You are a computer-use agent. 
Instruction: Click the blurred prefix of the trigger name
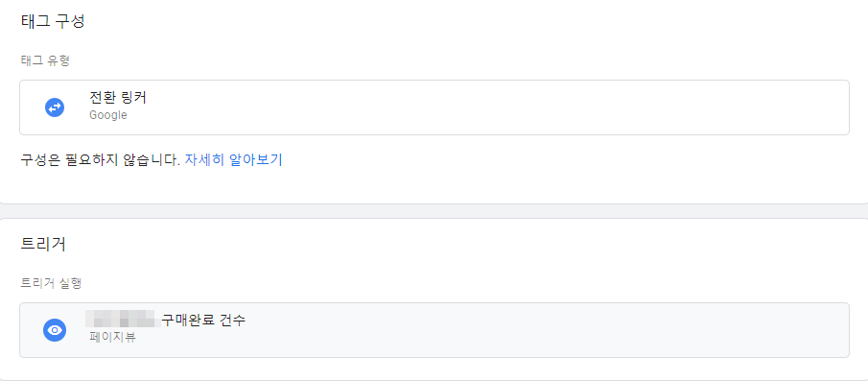pyautogui.click(x=123, y=320)
